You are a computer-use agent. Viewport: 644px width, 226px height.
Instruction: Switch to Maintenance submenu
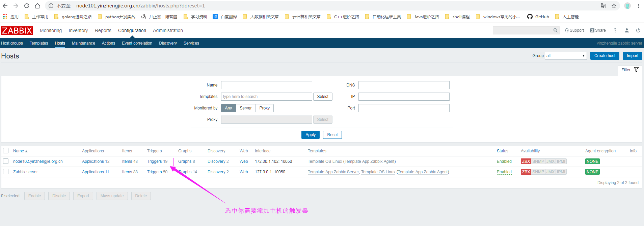pos(83,43)
